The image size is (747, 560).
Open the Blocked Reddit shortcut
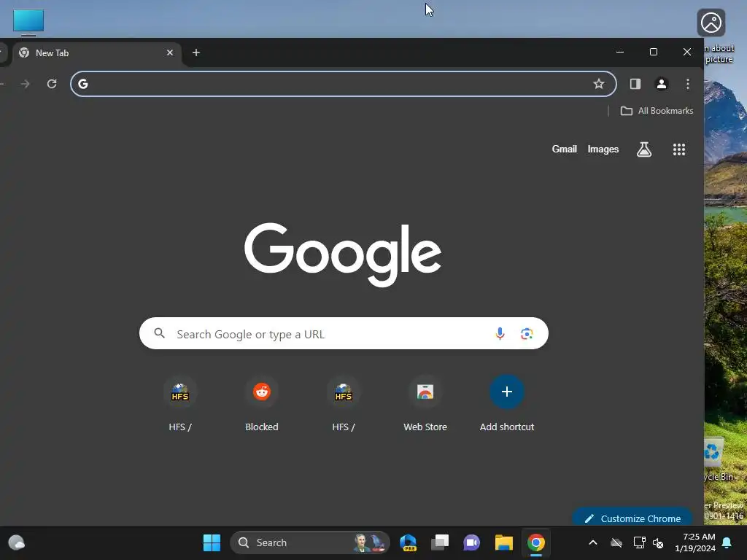tap(262, 404)
